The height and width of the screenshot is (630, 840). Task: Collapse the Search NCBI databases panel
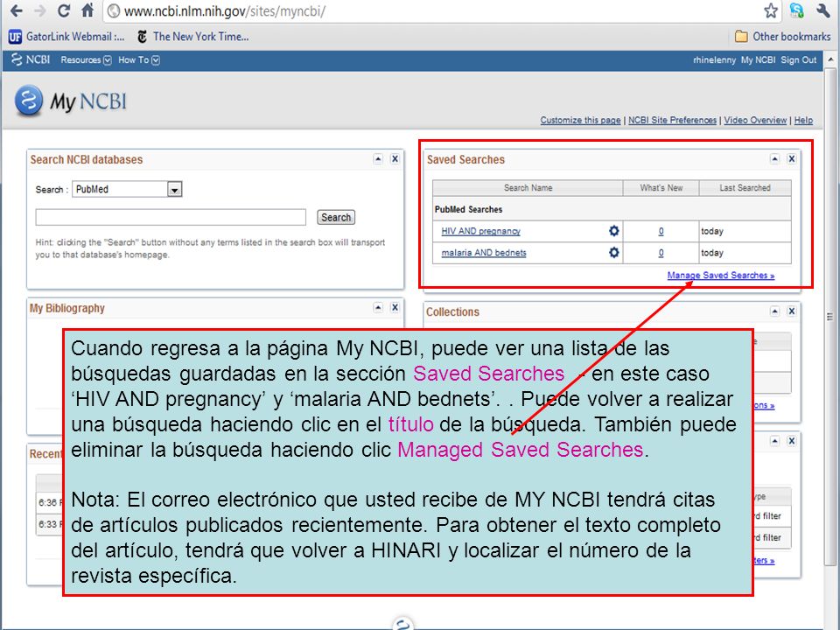coord(378,158)
